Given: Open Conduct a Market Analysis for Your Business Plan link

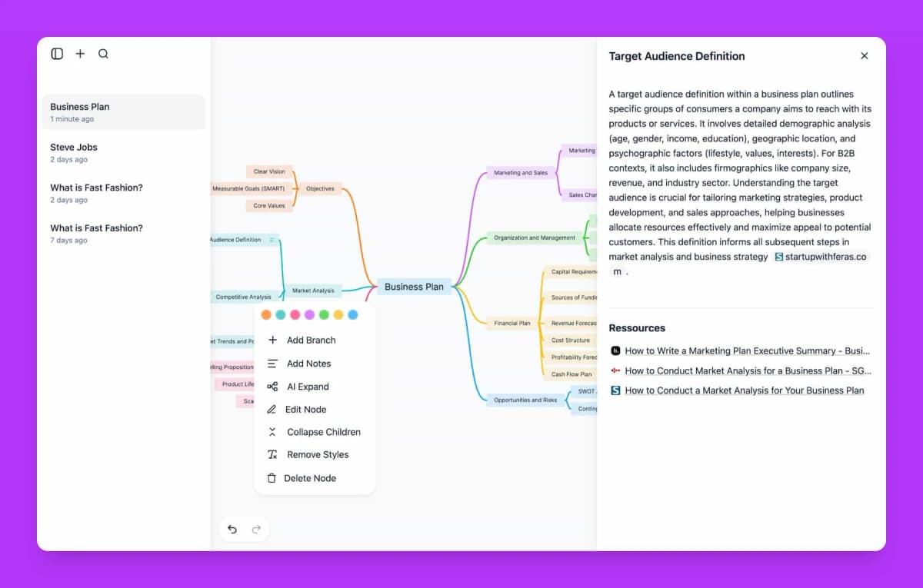Looking at the screenshot, I should [x=745, y=390].
